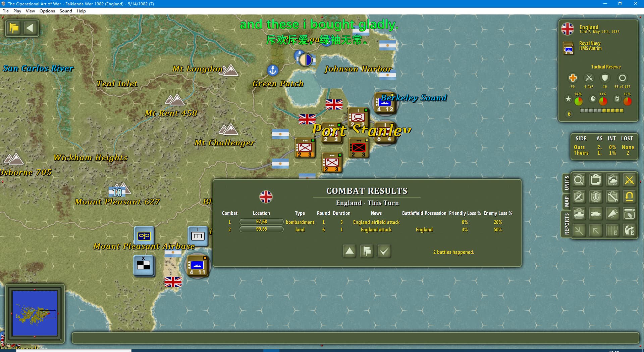Open the tank clipboard formation report
Viewport: 644px width, 352px height.
579,214
